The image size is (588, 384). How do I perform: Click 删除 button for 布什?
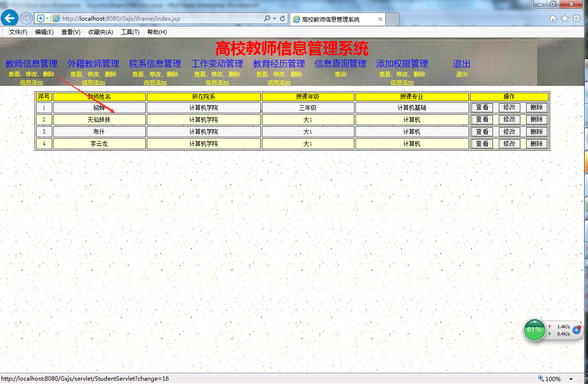[537, 132]
